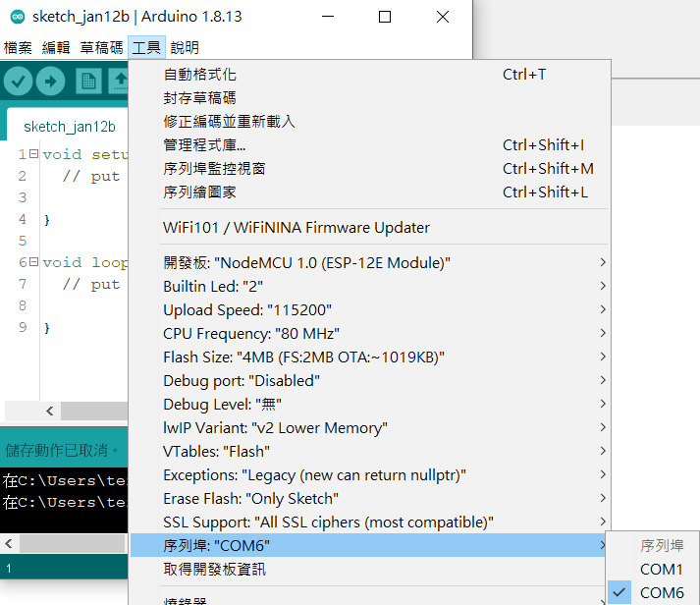Open the 草稿碼 menu

point(101,47)
